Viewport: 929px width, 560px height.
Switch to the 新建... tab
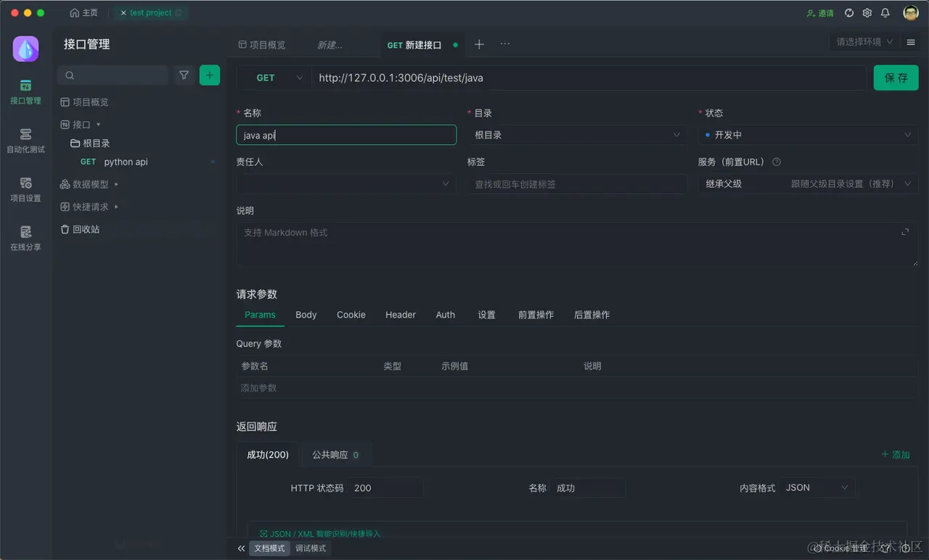pos(330,45)
